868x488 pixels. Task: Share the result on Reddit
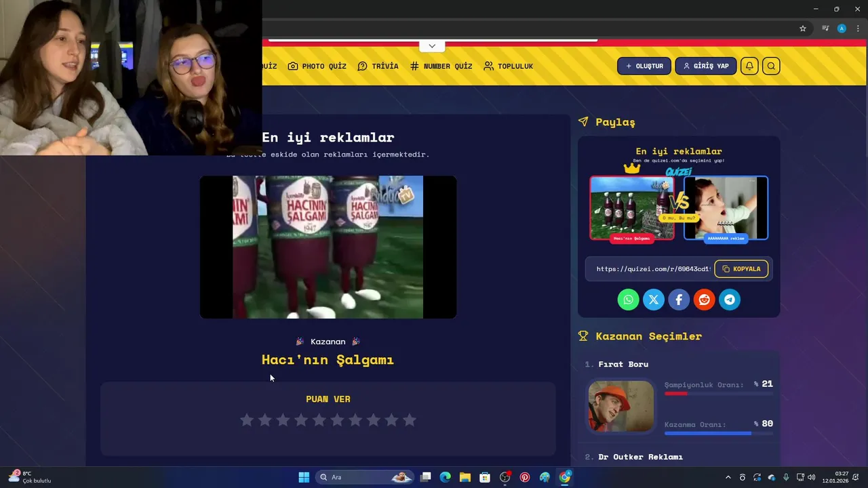705,300
